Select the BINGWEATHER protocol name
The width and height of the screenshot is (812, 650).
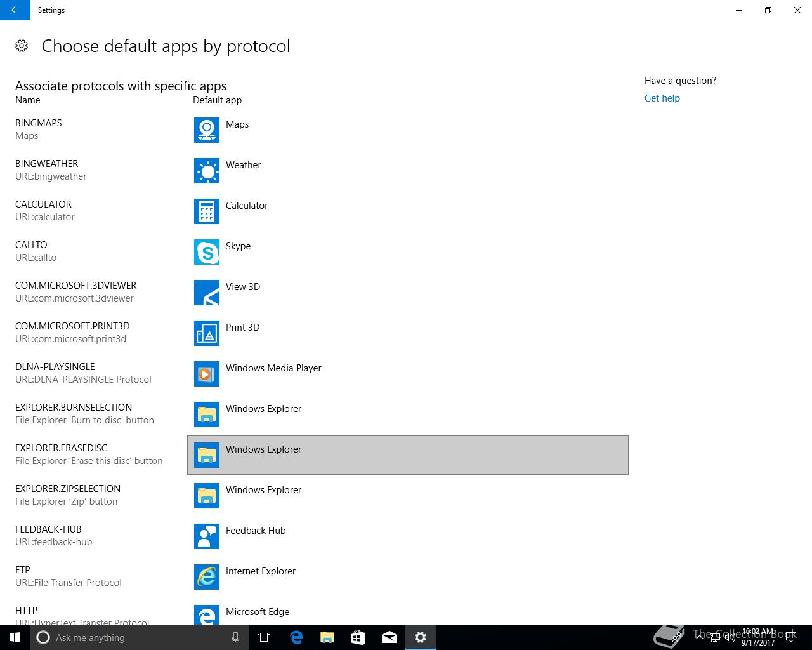pos(47,164)
